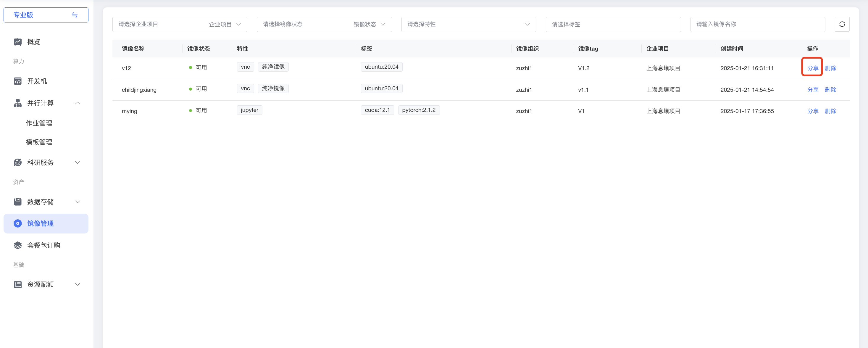Go to 模板管理 submenu item
The height and width of the screenshot is (348, 868).
click(x=39, y=142)
